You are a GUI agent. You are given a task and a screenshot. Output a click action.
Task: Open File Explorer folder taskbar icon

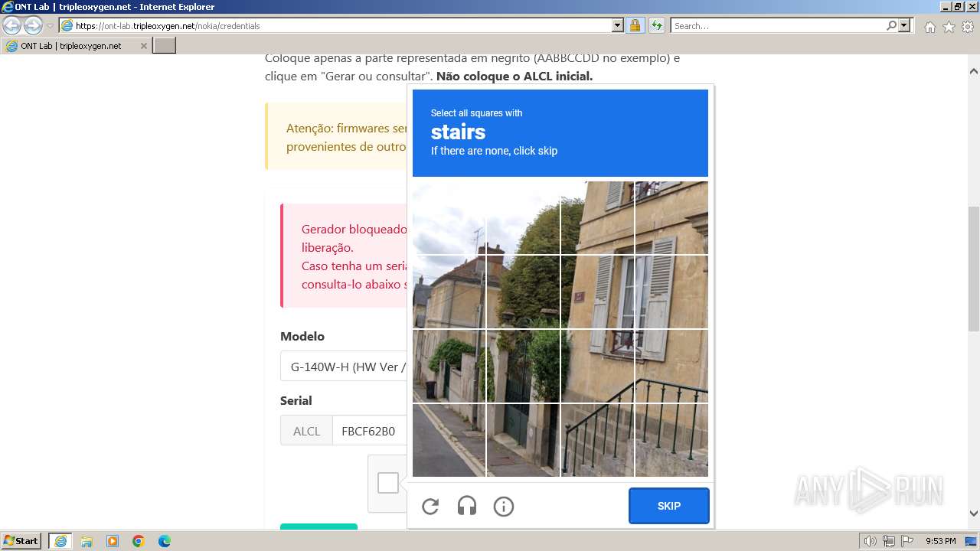pyautogui.click(x=87, y=541)
